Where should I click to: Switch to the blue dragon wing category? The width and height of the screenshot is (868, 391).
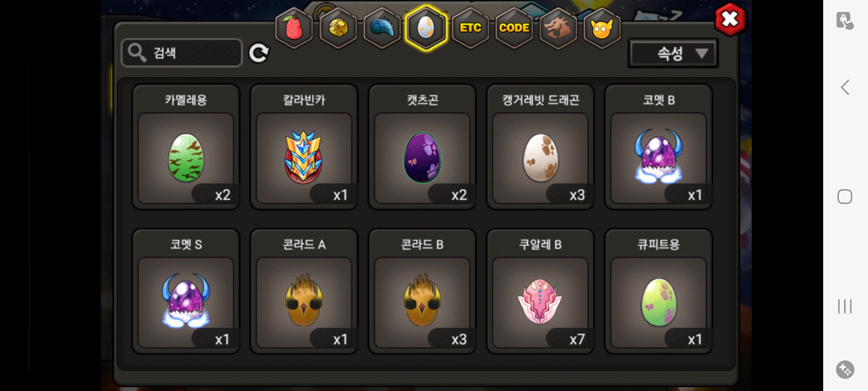click(382, 28)
